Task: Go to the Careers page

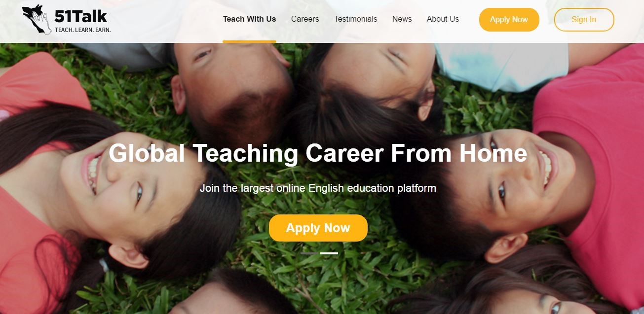Action: 305,19
